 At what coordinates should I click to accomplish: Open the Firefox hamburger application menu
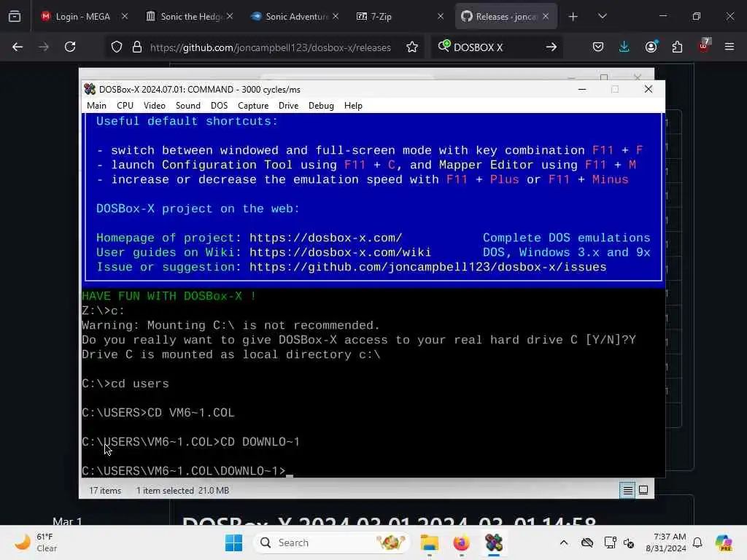pos(729,47)
